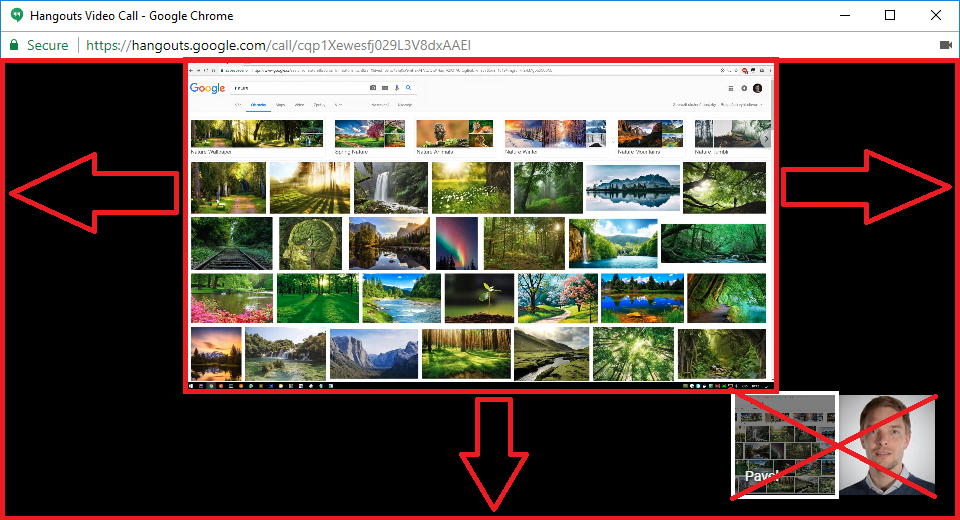Open the Spring Nature suggestion chip
This screenshot has height=520, width=960.
[370, 137]
